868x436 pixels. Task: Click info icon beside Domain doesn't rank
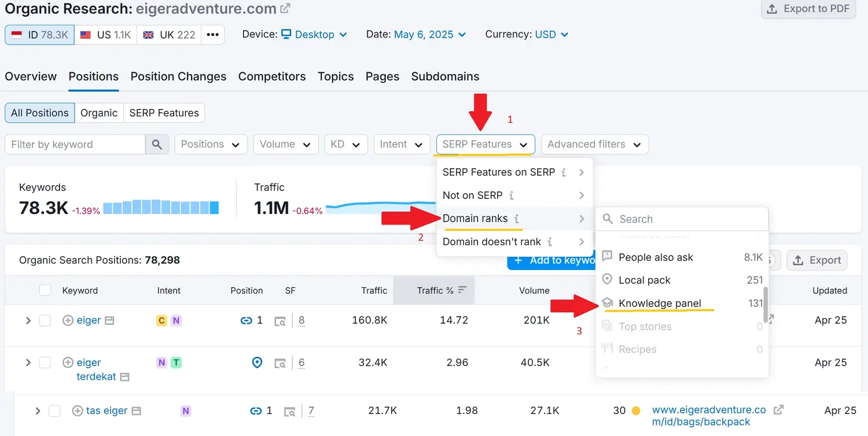point(550,242)
